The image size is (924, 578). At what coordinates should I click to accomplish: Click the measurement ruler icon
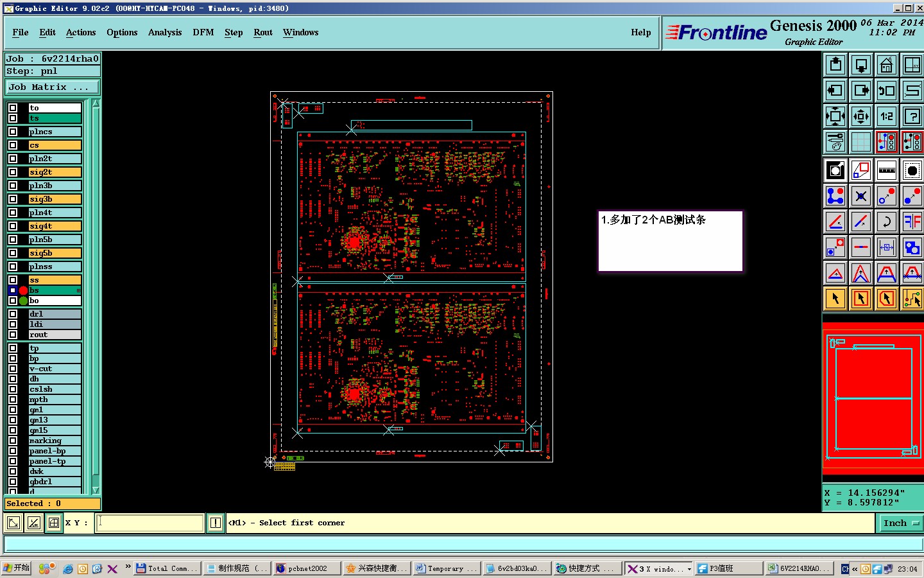(x=887, y=170)
